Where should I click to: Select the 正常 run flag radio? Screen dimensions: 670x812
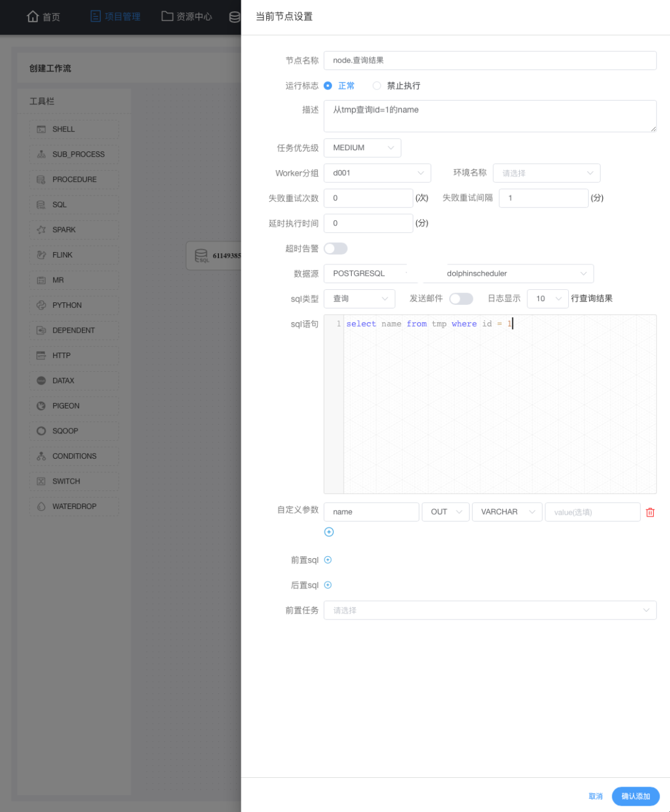coord(328,86)
